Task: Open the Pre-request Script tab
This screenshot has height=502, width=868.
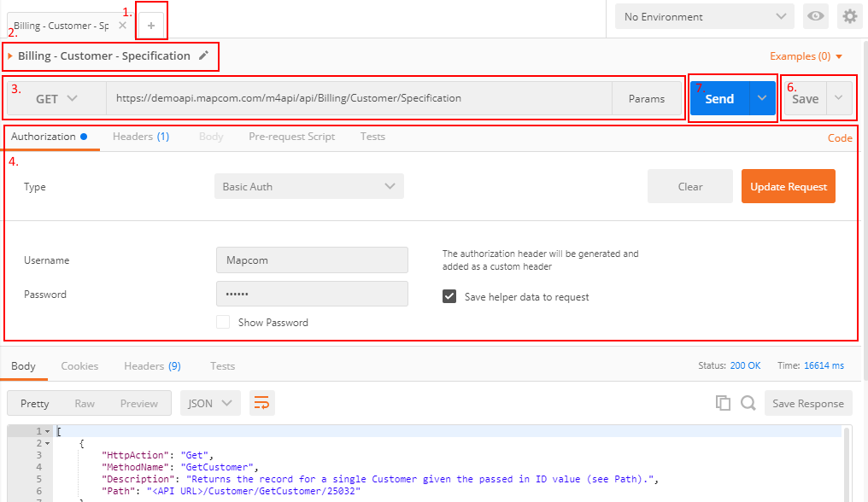Action: click(291, 137)
